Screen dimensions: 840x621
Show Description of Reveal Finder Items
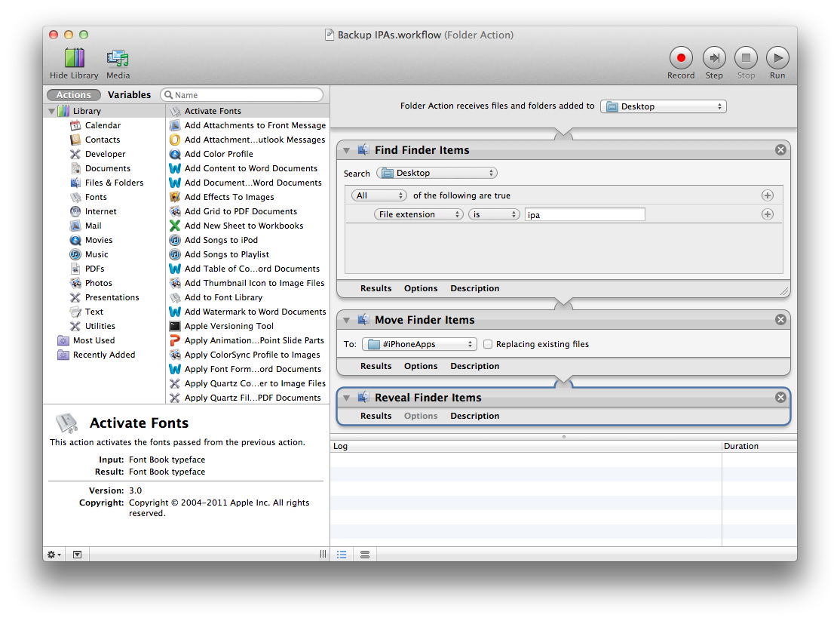tap(474, 417)
